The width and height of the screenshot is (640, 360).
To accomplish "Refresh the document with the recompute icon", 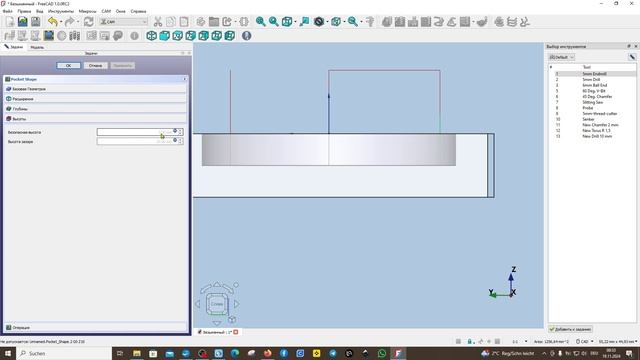I will (x=89, y=22).
